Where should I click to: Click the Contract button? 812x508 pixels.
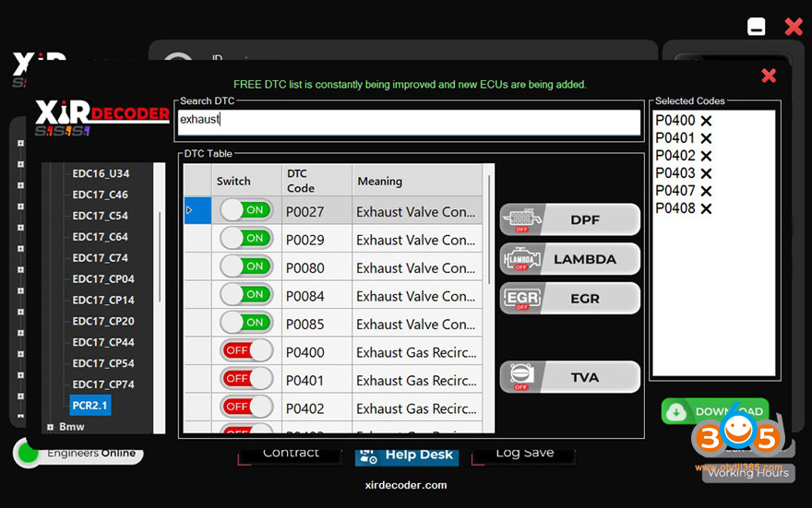click(291, 455)
